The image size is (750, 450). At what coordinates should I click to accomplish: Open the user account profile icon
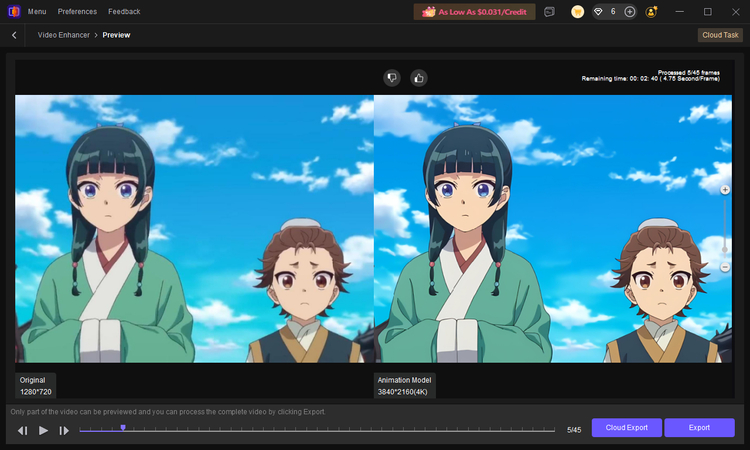(x=651, y=12)
